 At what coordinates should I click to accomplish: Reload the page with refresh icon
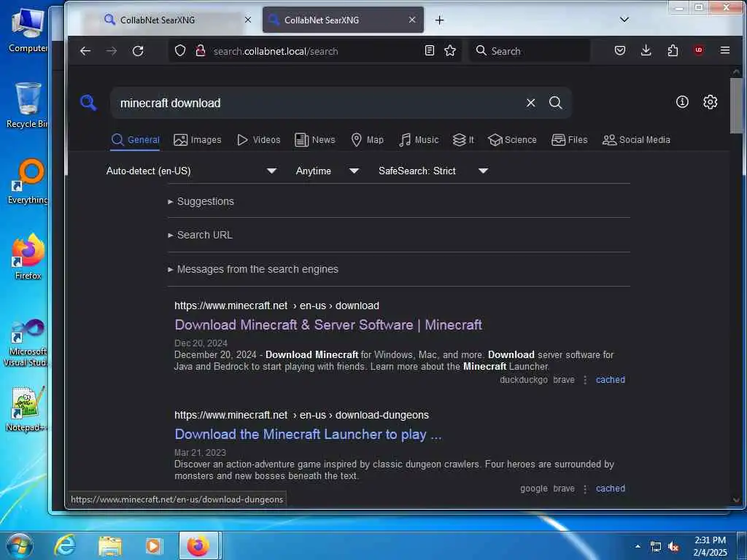pos(138,51)
